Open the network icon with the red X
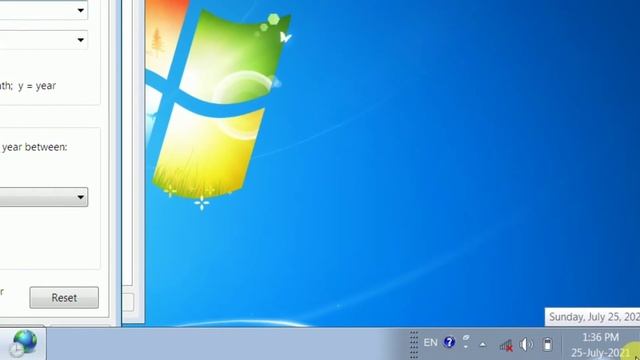This screenshot has height=360, width=640. 506,345
